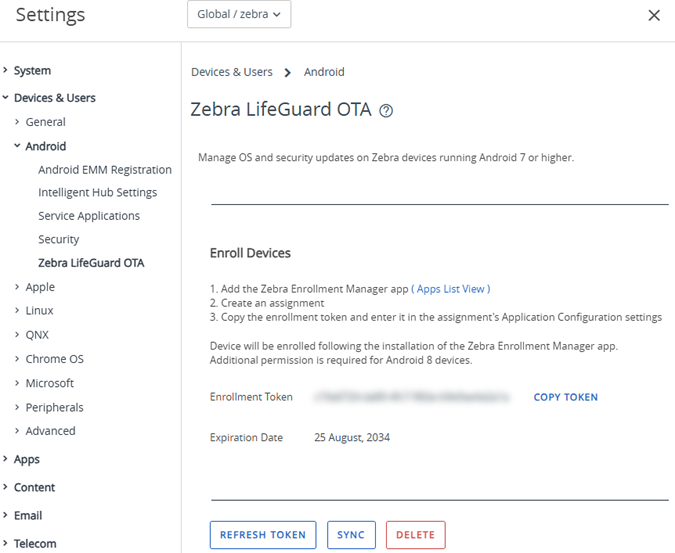Click the Sync button
The height and width of the screenshot is (553, 675).
pyautogui.click(x=351, y=535)
